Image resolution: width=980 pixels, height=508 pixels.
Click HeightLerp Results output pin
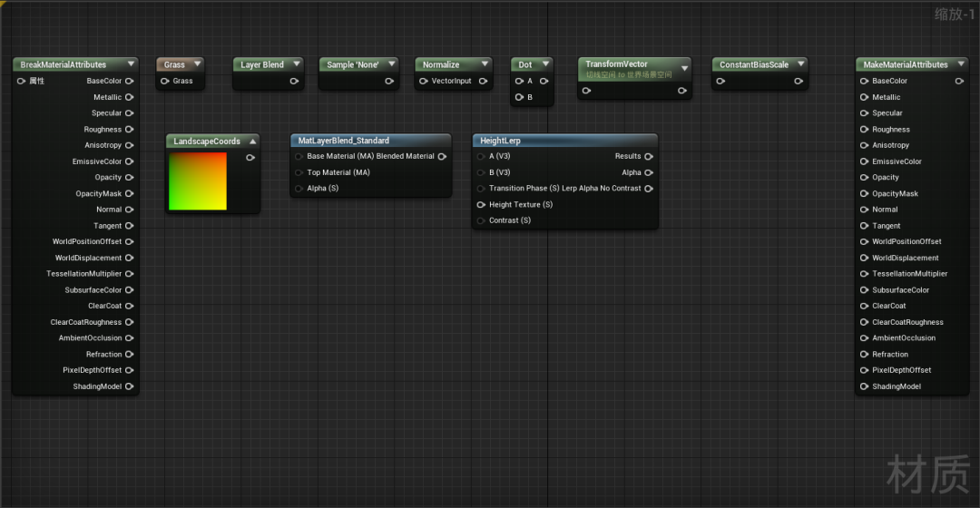pyautogui.click(x=649, y=156)
